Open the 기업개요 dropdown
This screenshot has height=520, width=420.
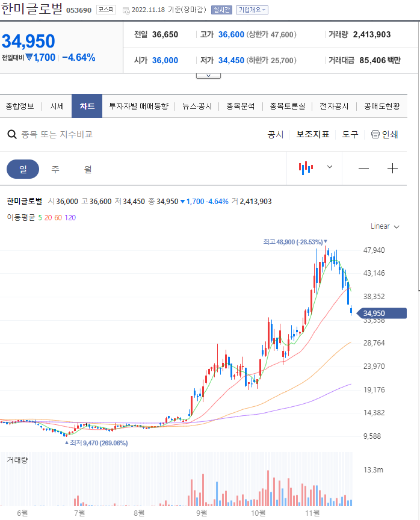[252, 10]
